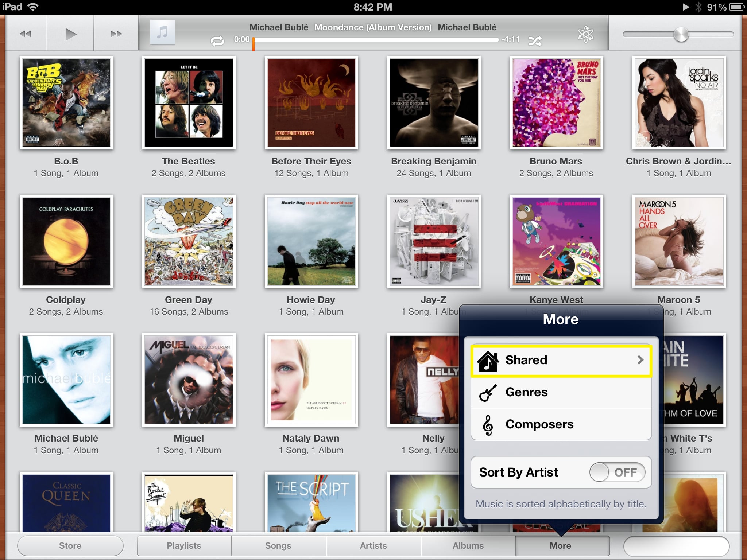Click the "24 Songs, 1 Album" text
The height and width of the screenshot is (560, 747).
434,173
